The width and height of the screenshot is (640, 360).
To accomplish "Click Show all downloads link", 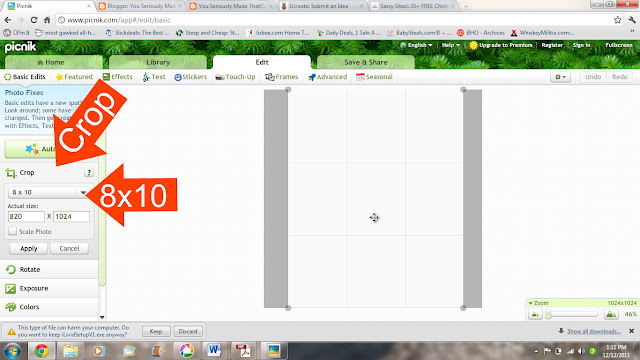I will pyautogui.click(x=594, y=331).
